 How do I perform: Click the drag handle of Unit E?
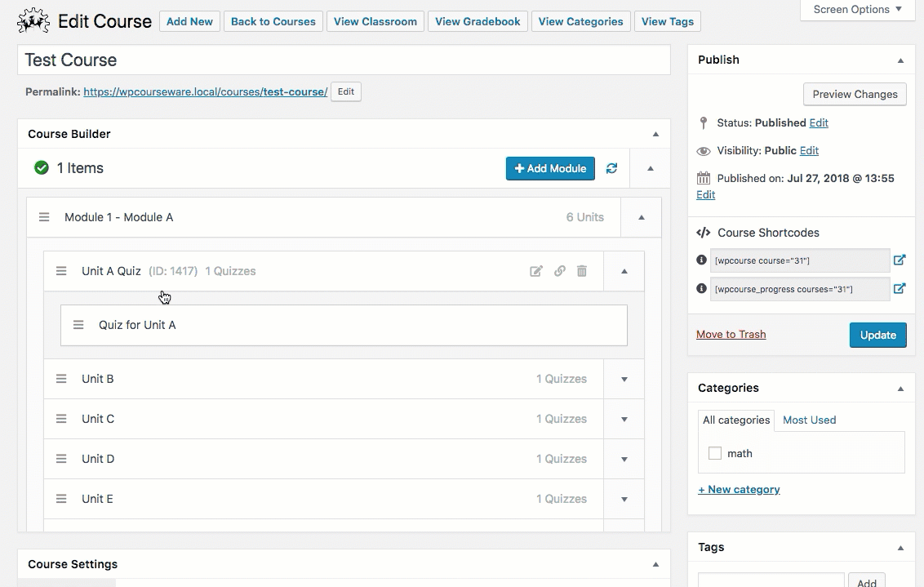point(61,499)
